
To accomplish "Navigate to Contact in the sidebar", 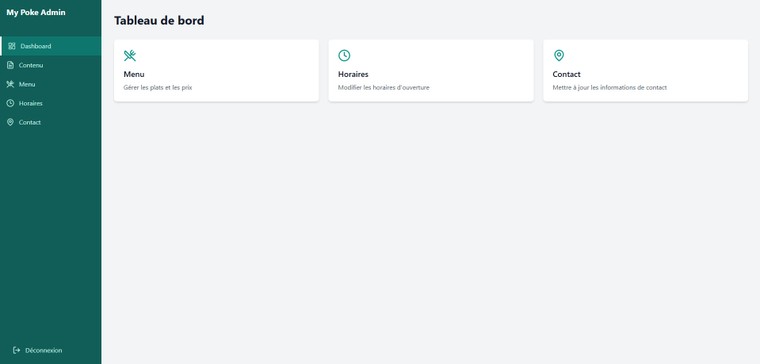I will coord(50,122).
